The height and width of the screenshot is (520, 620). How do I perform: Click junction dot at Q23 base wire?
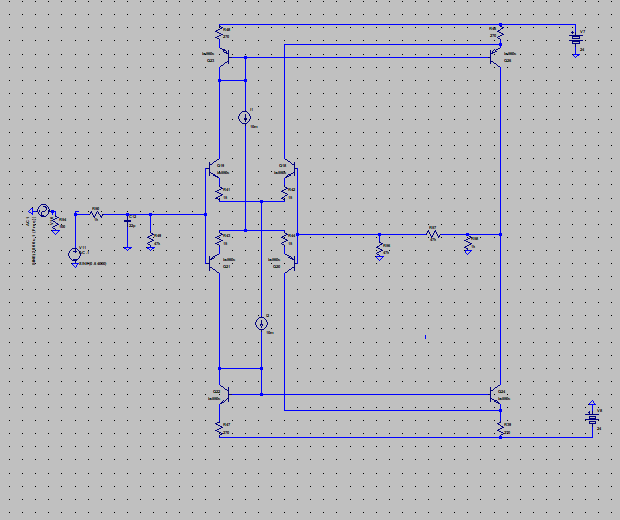[x=246, y=58]
